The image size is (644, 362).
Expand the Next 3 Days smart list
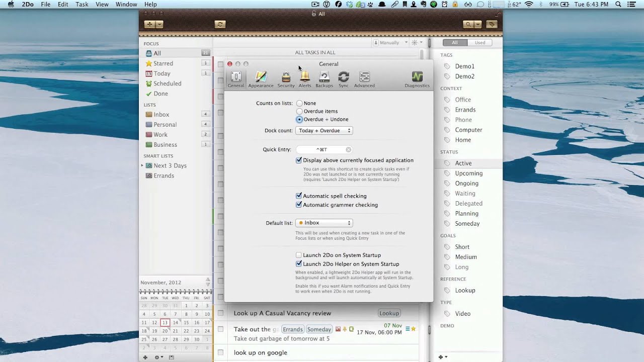tap(142, 165)
